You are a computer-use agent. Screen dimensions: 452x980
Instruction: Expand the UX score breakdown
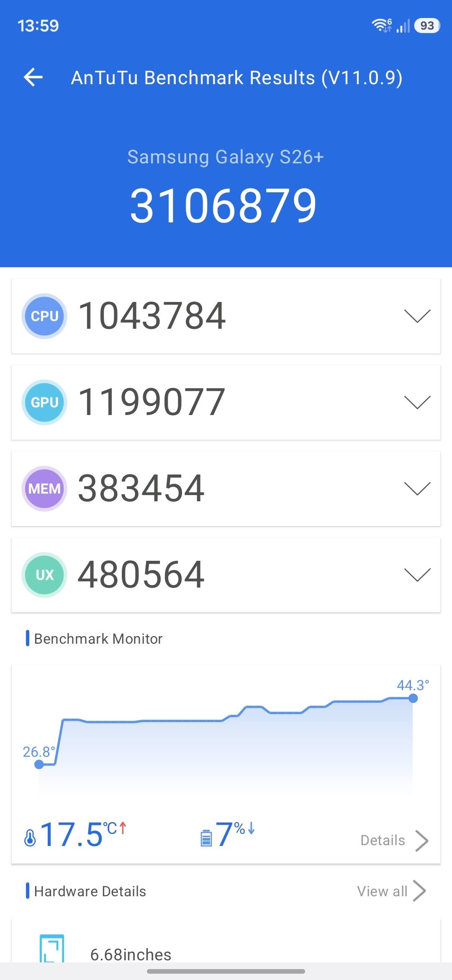point(417,575)
